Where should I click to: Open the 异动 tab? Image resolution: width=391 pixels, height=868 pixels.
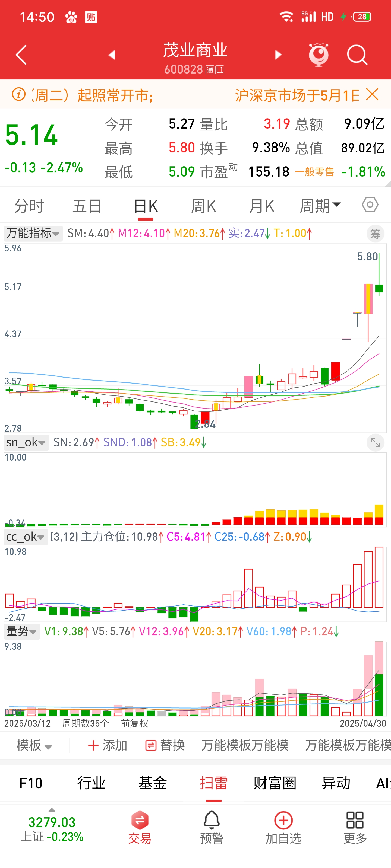[336, 783]
